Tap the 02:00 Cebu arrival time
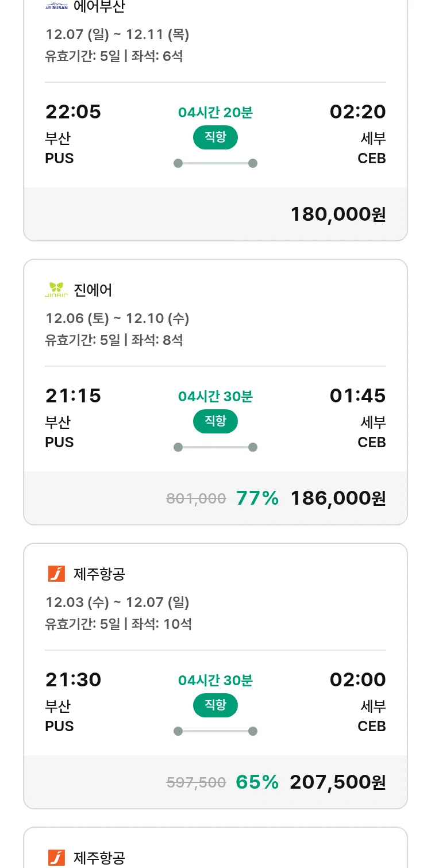The height and width of the screenshot is (868, 431). pyautogui.click(x=357, y=680)
